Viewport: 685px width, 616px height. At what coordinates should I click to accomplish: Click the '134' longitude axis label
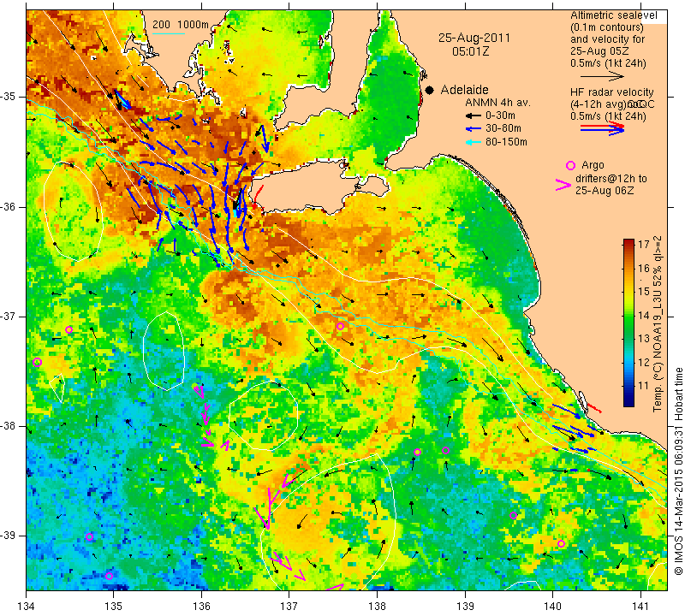pos(27,606)
